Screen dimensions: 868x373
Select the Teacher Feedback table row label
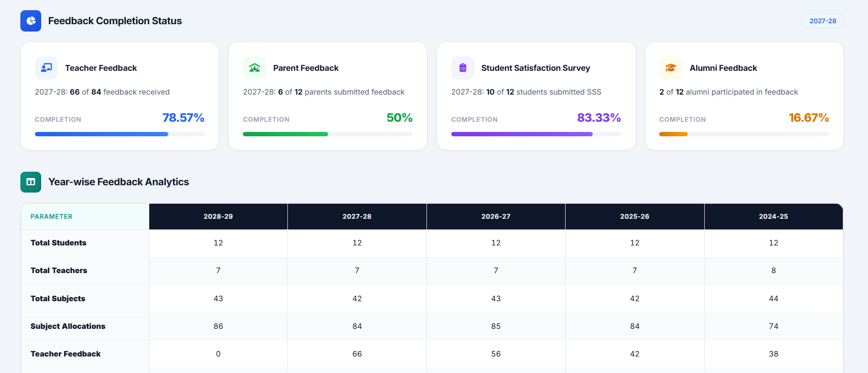[x=66, y=354]
